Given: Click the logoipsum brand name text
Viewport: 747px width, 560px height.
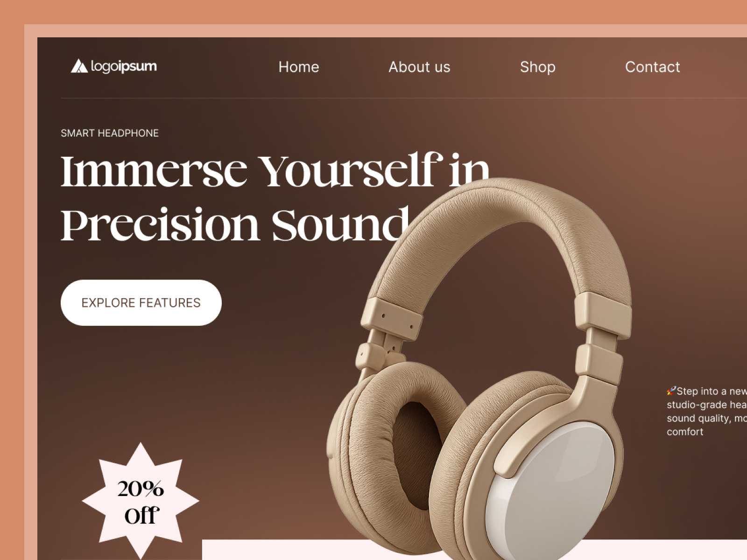Looking at the screenshot, I should [x=124, y=66].
